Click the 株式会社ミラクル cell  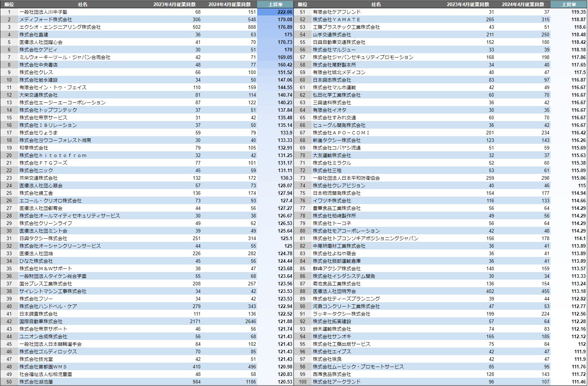point(332,163)
